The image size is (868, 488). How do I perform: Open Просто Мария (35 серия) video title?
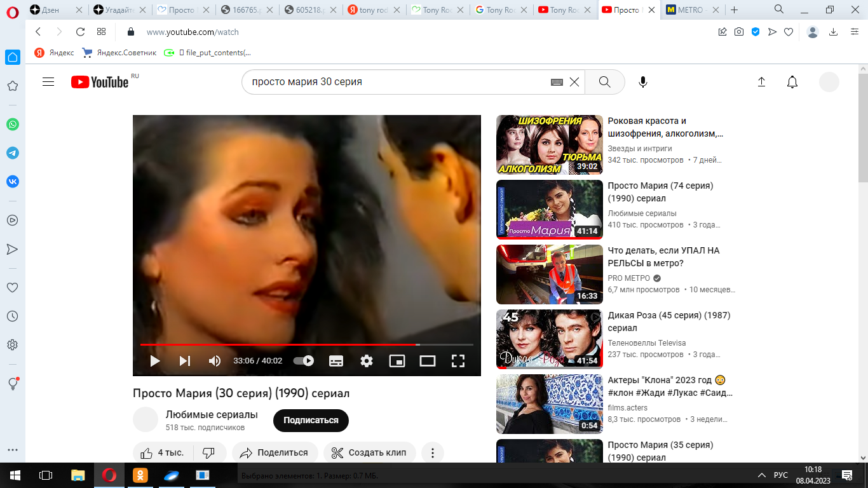click(x=661, y=451)
